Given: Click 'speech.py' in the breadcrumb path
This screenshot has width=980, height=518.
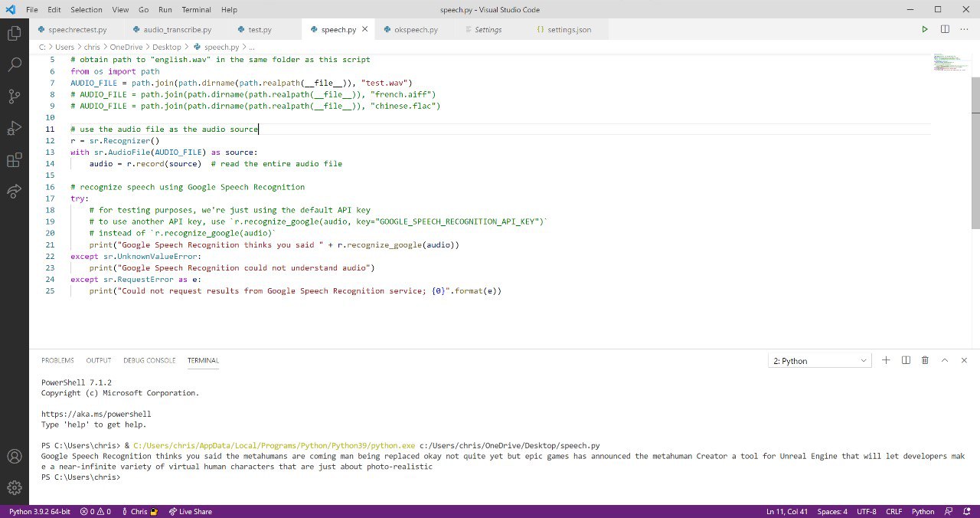Looking at the screenshot, I should [221, 48].
